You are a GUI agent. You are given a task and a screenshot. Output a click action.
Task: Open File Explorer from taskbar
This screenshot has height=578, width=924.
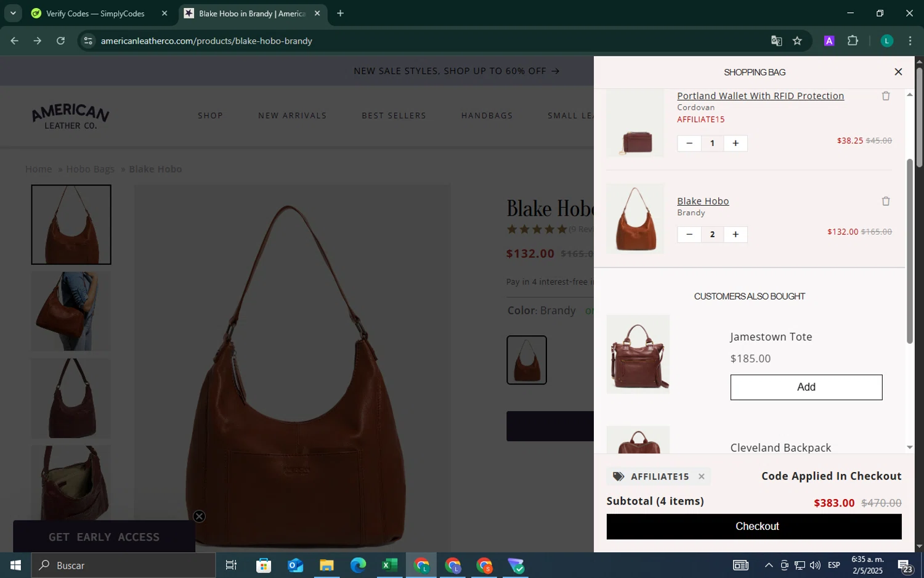pos(326,566)
